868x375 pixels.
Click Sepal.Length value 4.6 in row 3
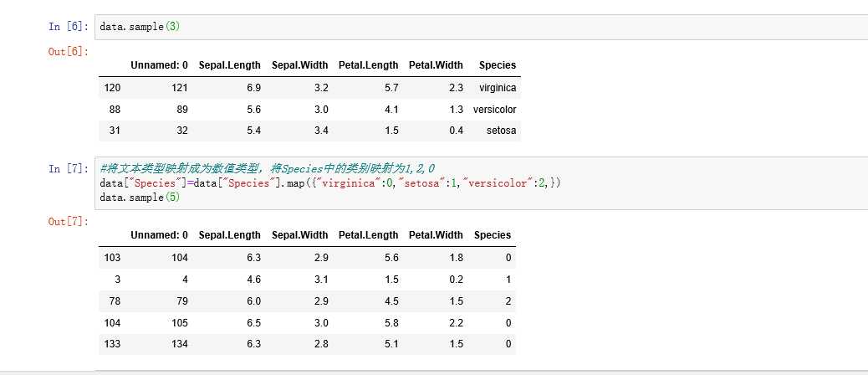pos(255,280)
